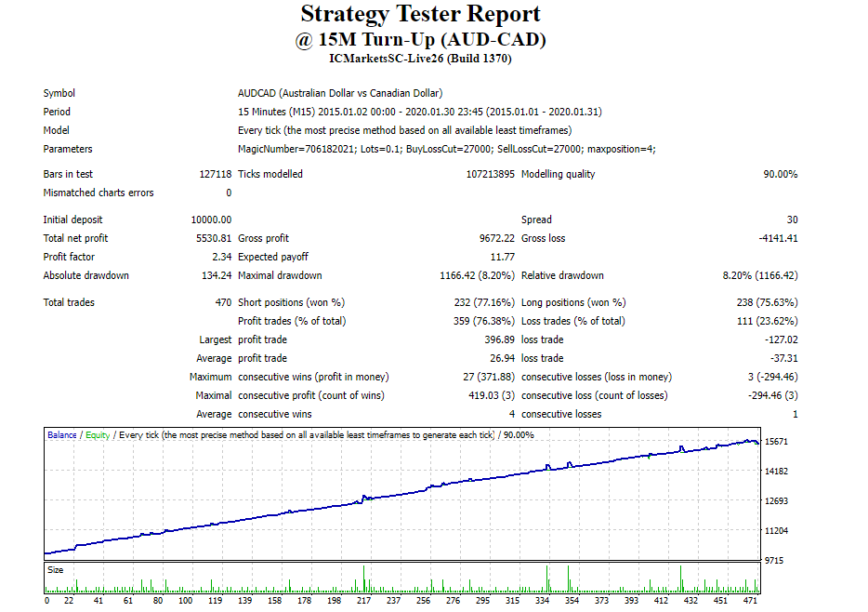Select the consecutive wins value 27 (371.88)
Viewport: 868px width, 612px height.
[x=489, y=377]
